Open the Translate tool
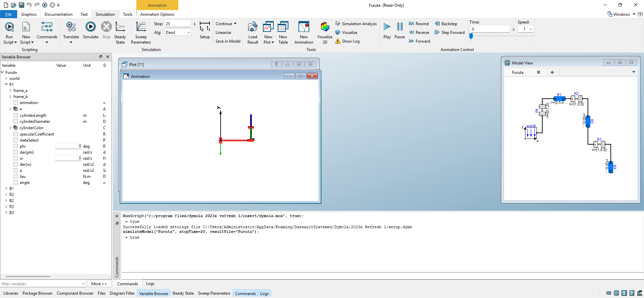 (x=71, y=27)
